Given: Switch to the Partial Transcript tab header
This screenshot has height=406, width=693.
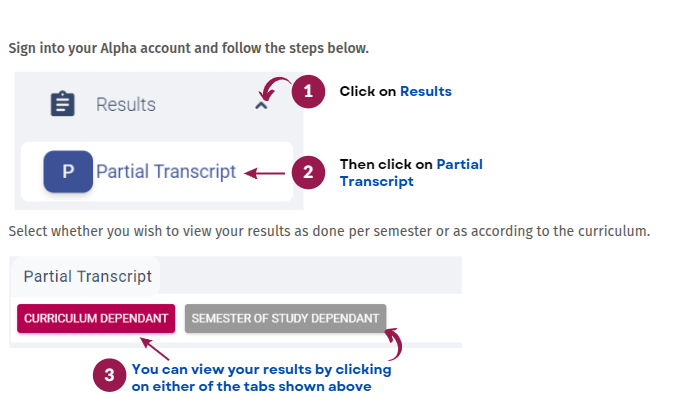Looking at the screenshot, I should pos(88,275).
